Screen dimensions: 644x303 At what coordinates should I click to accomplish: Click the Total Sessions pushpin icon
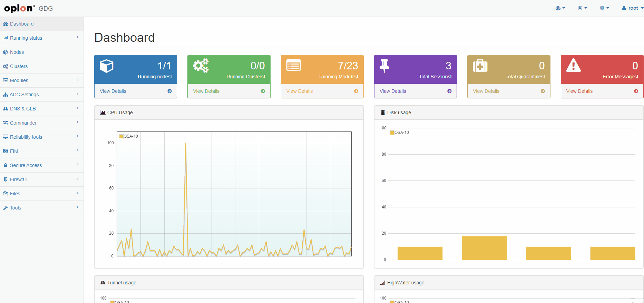click(384, 66)
